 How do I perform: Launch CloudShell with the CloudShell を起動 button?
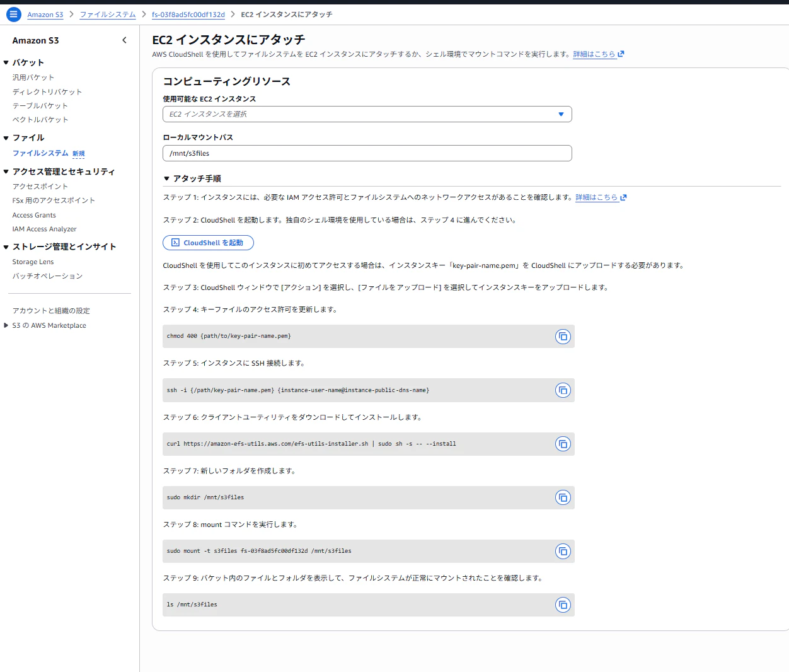208,243
